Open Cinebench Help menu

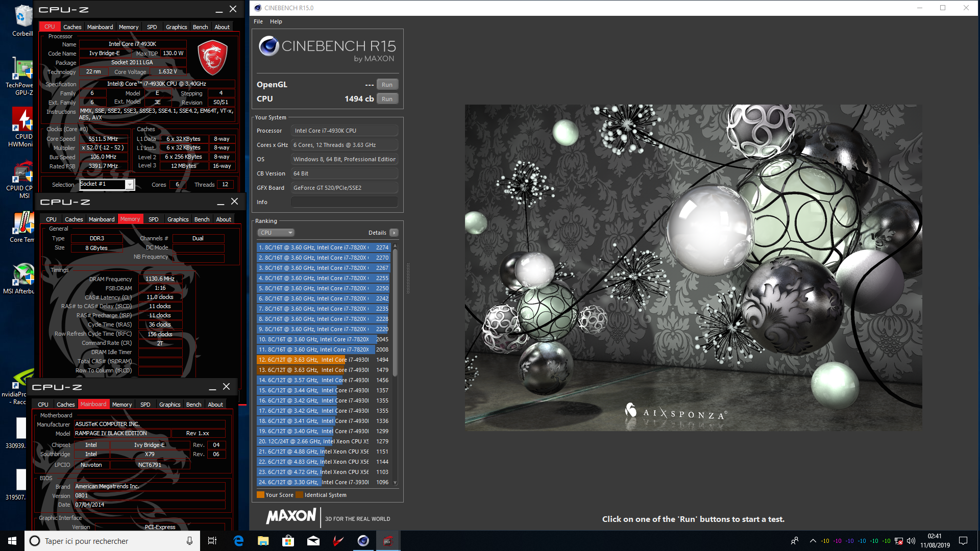pyautogui.click(x=276, y=21)
